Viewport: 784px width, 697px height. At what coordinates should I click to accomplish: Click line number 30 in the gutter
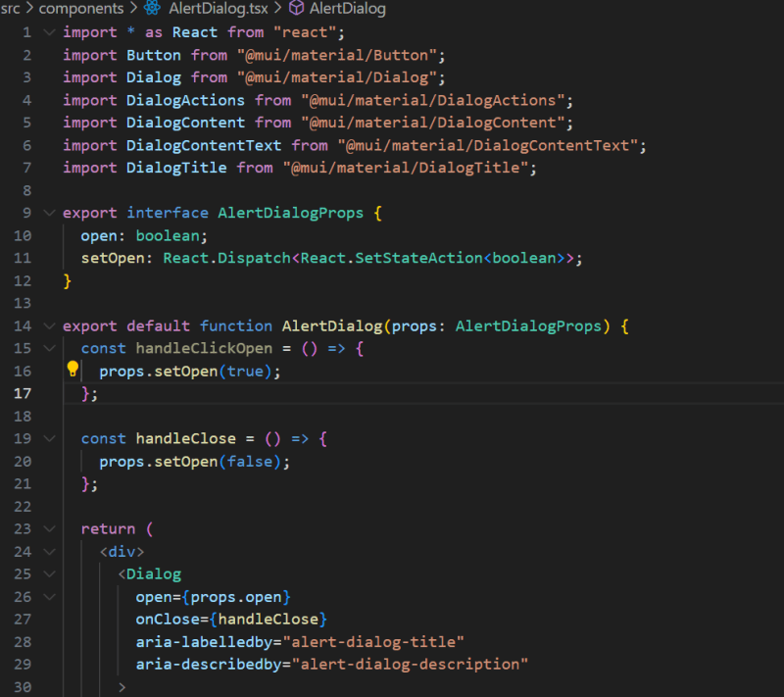tap(23, 687)
